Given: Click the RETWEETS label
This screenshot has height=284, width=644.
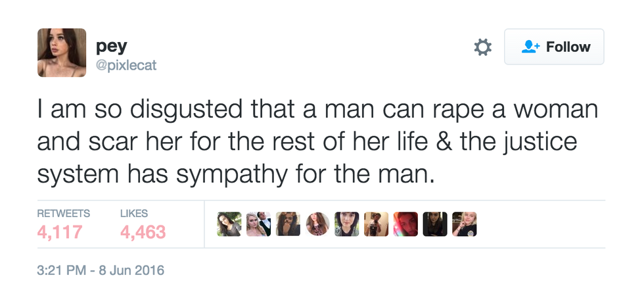Looking at the screenshot, I should point(64,214).
